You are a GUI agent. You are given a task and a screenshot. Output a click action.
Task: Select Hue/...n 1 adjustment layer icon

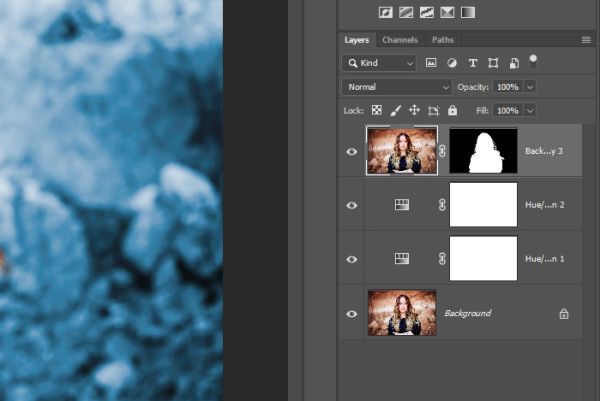(402, 259)
